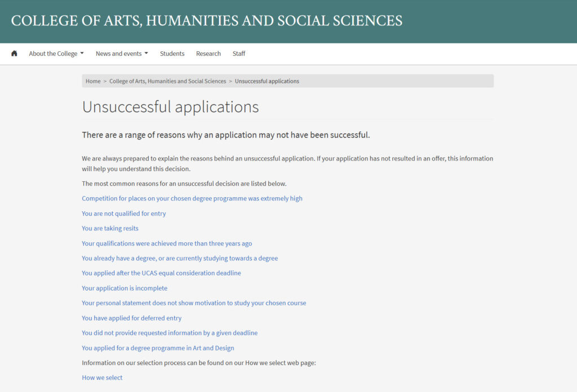577x392 pixels.
Task: Open link about UCAS equal consideration deadline
Action: click(161, 273)
